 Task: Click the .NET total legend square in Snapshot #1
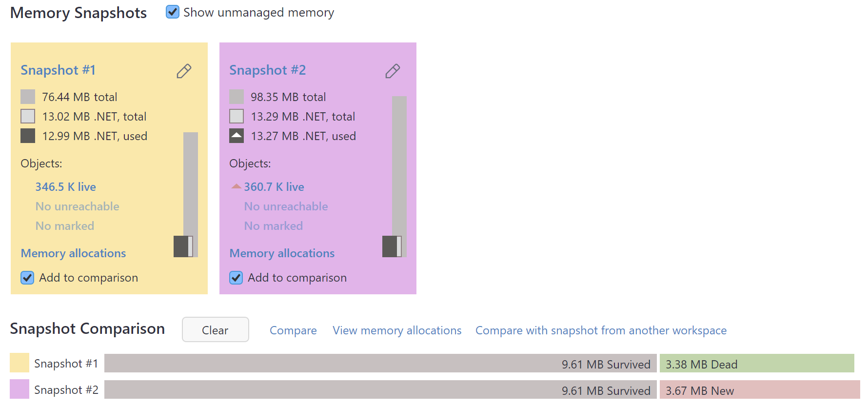click(27, 116)
